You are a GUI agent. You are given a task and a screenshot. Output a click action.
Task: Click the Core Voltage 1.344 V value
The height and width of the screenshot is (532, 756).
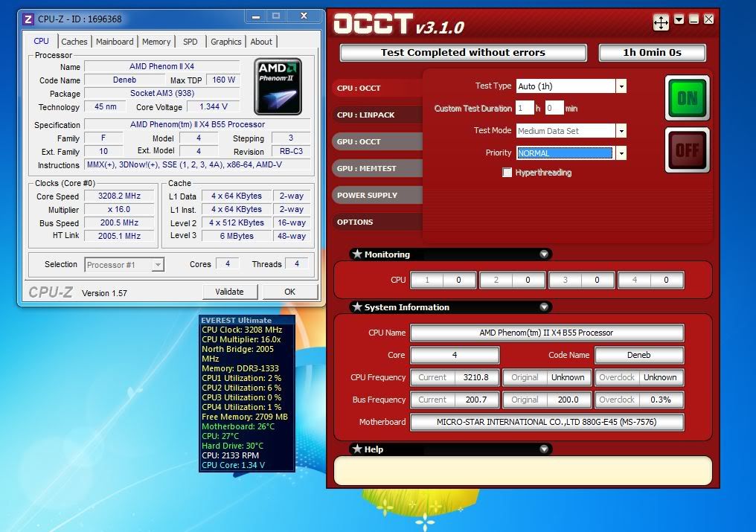213,106
